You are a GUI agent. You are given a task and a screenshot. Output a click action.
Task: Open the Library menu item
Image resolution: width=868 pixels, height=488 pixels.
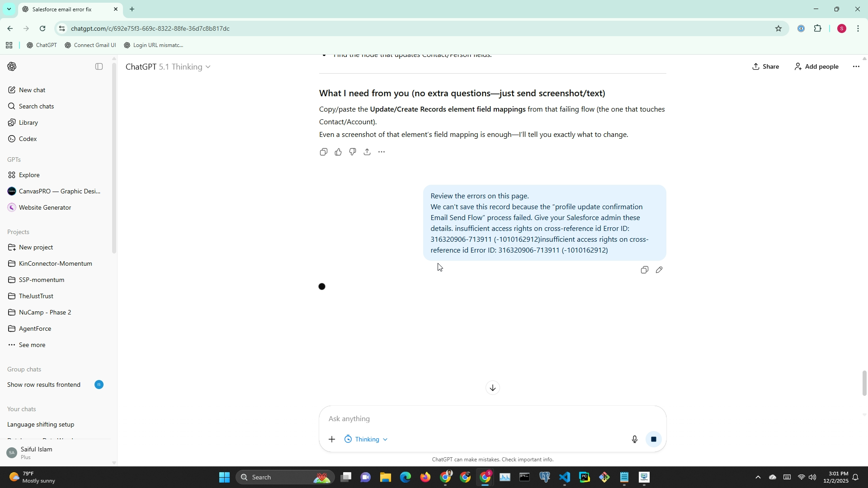[28, 123]
